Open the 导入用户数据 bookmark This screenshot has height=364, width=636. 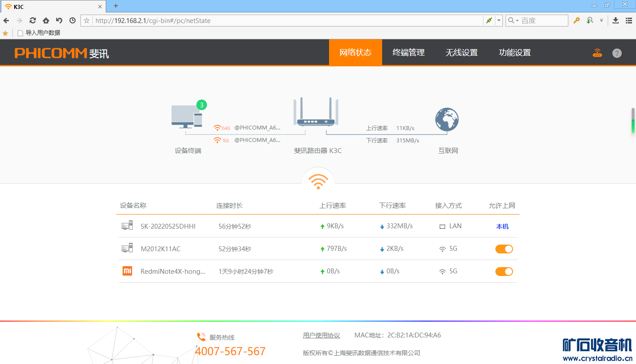click(38, 33)
